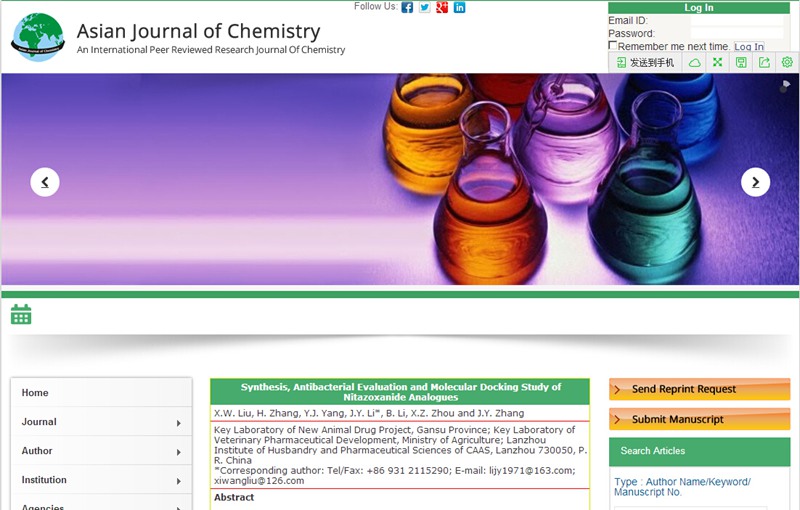Screen dimensions: 800x510
Task: Open the green gear settings icon
Action: click(787, 62)
